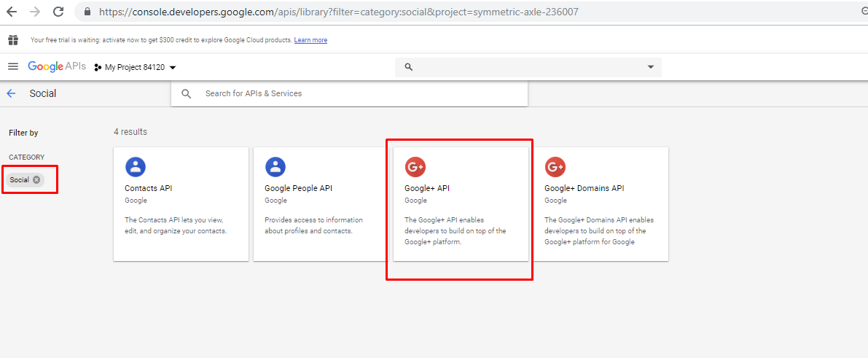Click the Learn more link

pyautogui.click(x=310, y=40)
